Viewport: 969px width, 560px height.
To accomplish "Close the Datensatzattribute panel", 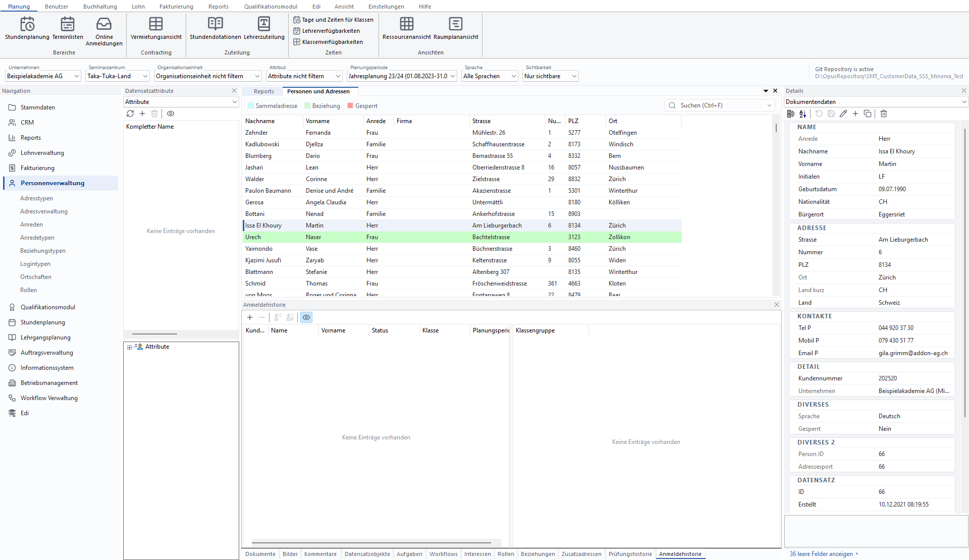I will pos(234,91).
